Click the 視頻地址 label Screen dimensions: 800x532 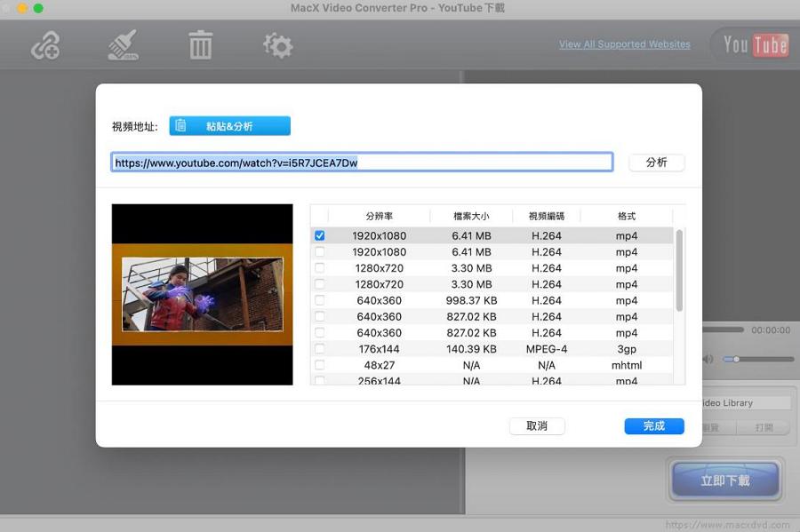(x=135, y=126)
